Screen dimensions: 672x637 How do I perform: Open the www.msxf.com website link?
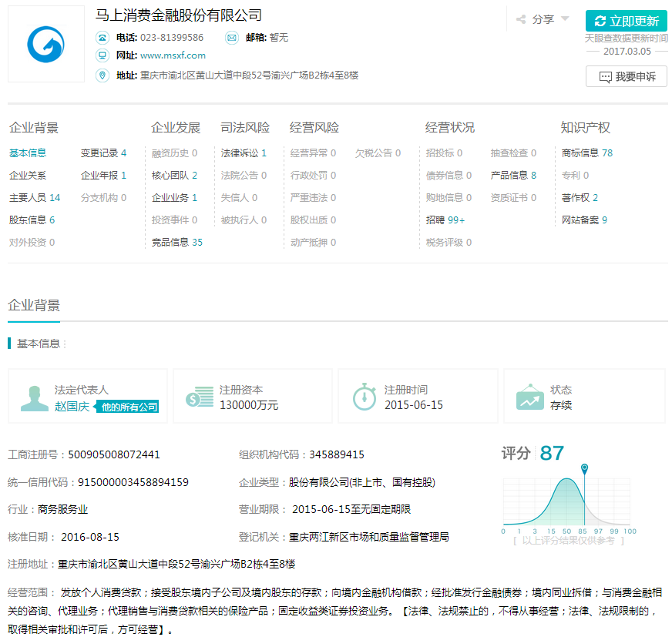173,55
